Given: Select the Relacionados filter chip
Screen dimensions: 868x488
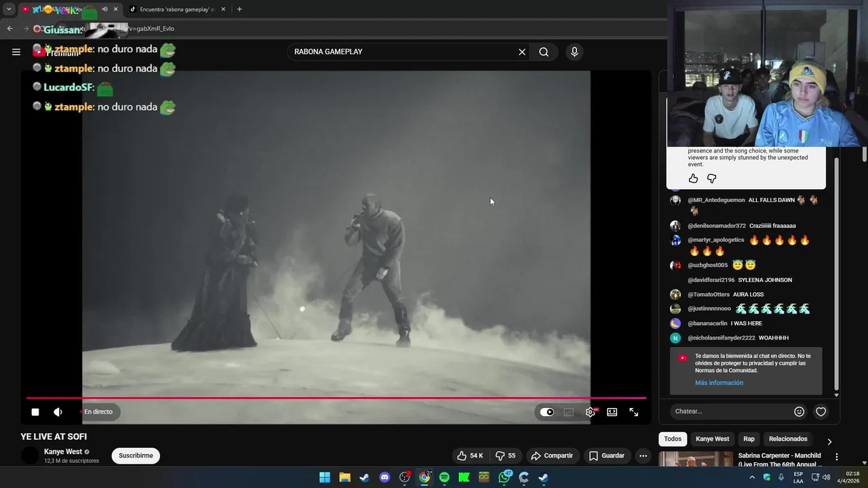Looking at the screenshot, I should pos(788,439).
